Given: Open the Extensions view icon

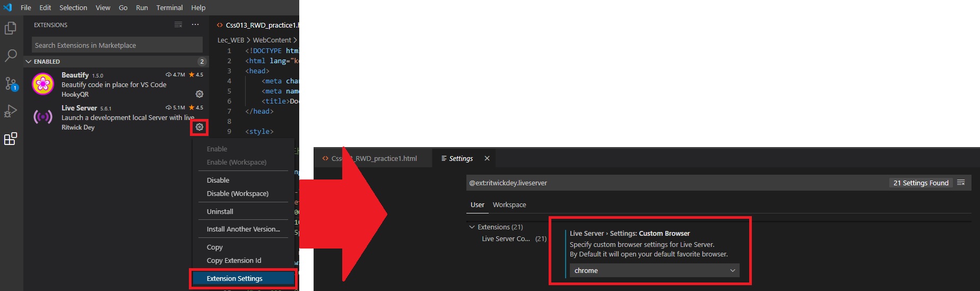Looking at the screenshot, I should (11, 139).
